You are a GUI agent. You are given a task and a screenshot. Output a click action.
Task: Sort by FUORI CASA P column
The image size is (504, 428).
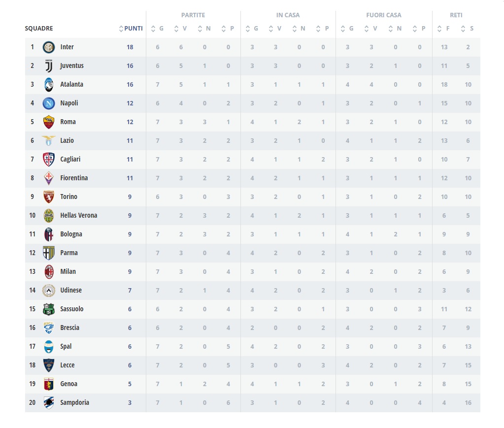pos(419,29)
